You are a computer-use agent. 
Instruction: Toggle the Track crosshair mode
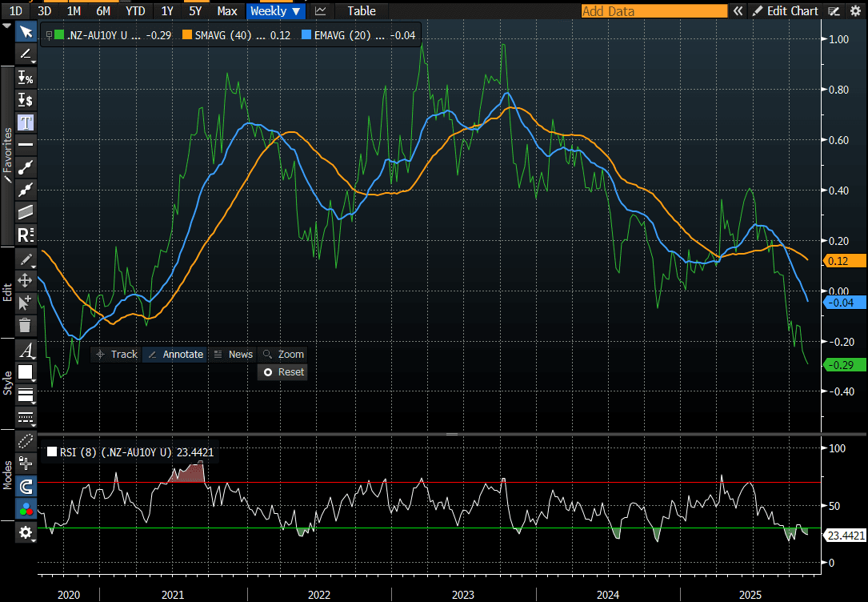click(117, 355)
